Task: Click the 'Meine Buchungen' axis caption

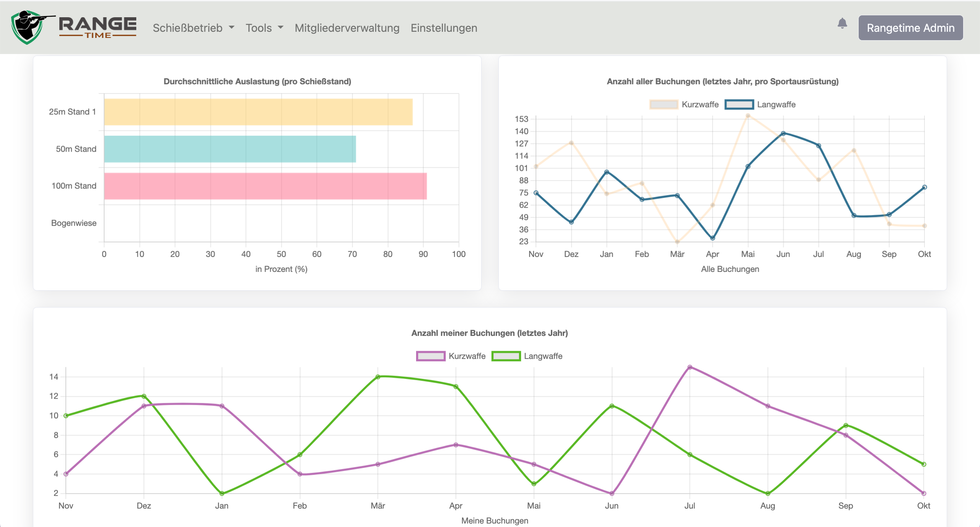Action: click(495, 521)
